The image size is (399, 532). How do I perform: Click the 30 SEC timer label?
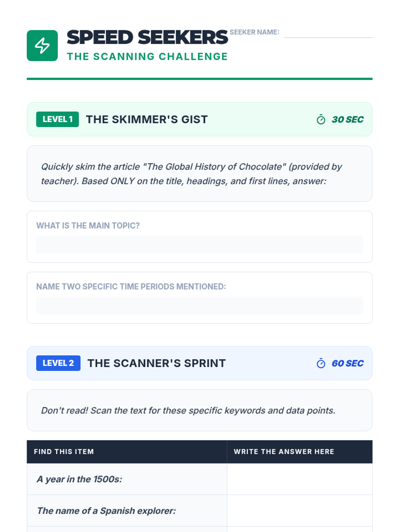tap(347, 120)
